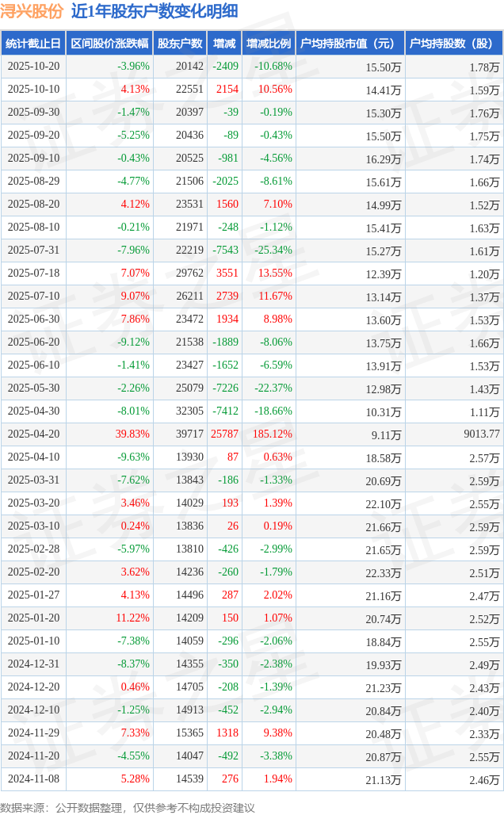The width and height of the screenshot is (504, 815).
Task: Click the 22.33万 average holding value
Action: click(x=383, y=572)
